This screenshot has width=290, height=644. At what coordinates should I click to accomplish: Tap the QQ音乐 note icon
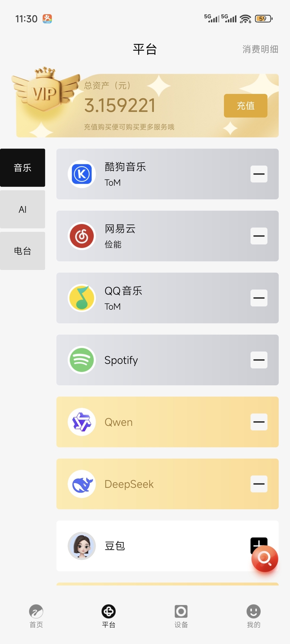82,298
